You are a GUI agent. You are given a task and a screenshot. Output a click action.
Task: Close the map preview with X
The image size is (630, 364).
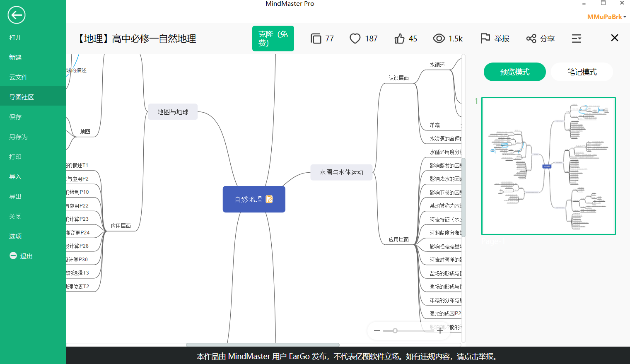(x=615, y=38)
